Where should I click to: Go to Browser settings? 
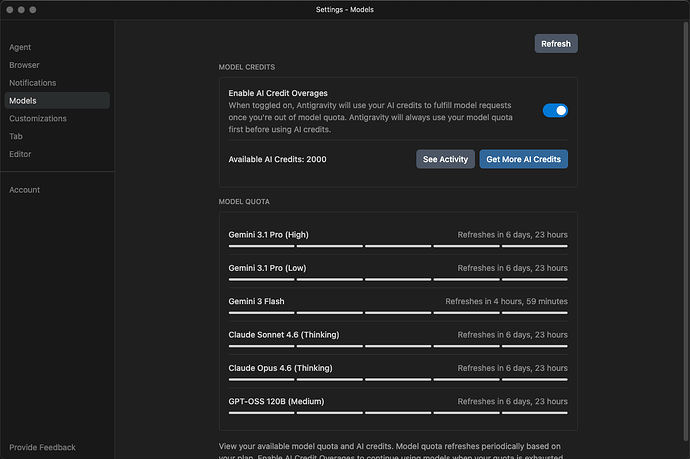tap(24, 65)
